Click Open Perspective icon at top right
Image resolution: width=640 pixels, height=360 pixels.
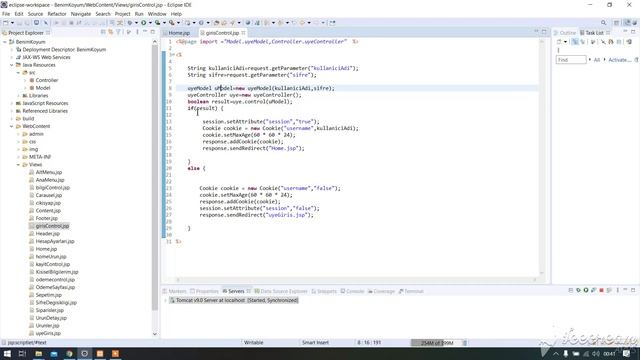click(617, 23)
